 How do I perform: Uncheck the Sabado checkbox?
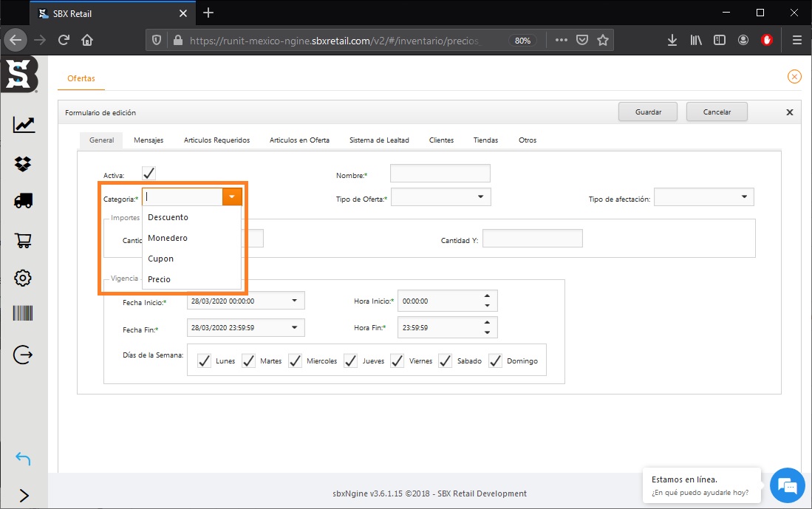pos(446,361)
